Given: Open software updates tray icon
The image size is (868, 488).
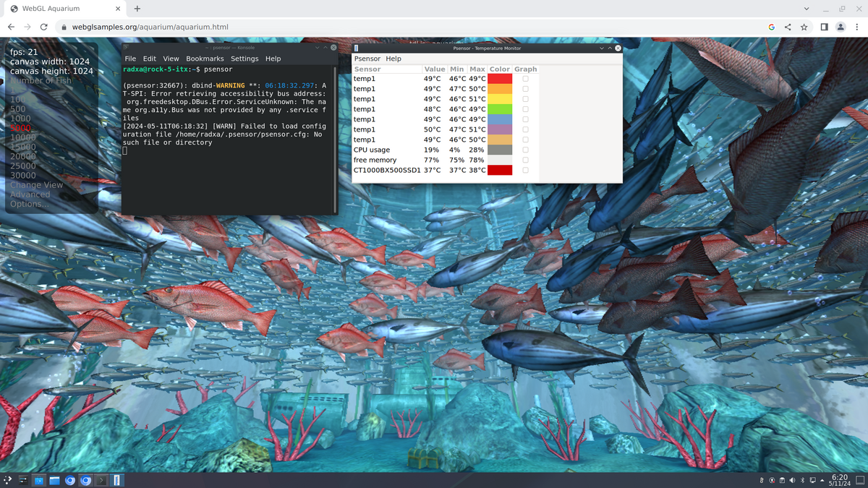Looking at the screenshot, I should [773, 480].
